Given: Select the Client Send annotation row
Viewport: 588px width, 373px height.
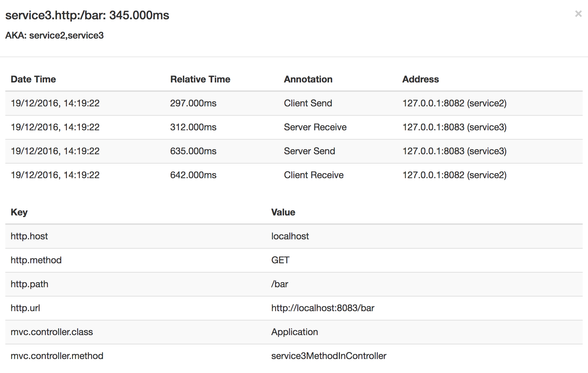Looking at the screenshot, I should [294, 103].
